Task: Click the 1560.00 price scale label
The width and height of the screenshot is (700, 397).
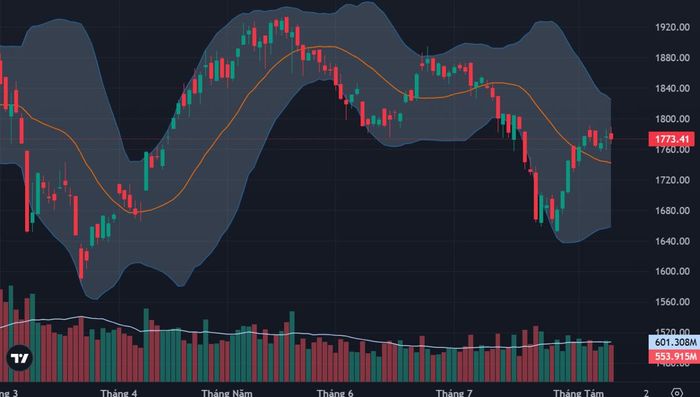Action: click(x=672, y=302)
